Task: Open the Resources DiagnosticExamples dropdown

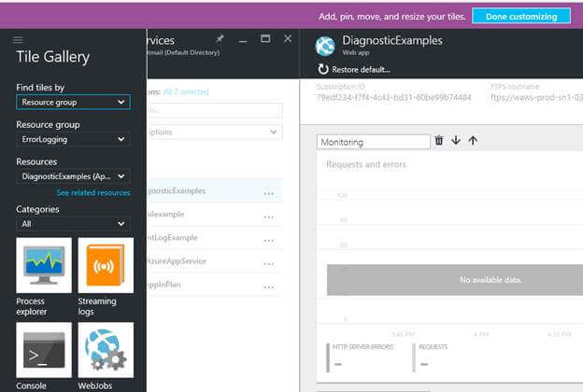Action: (73, 175)
